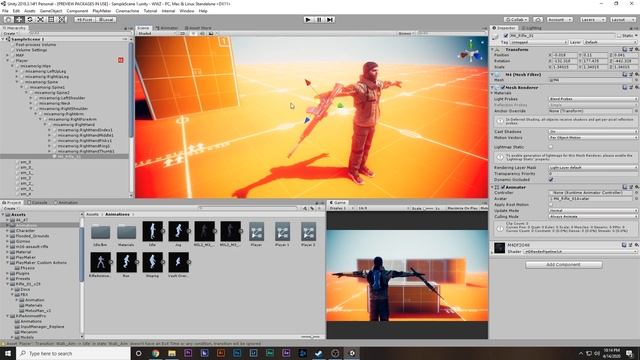This screenshot has width=640, height=360.
Task: Open Transform component gear settings
Action: (x=636, y=49)
